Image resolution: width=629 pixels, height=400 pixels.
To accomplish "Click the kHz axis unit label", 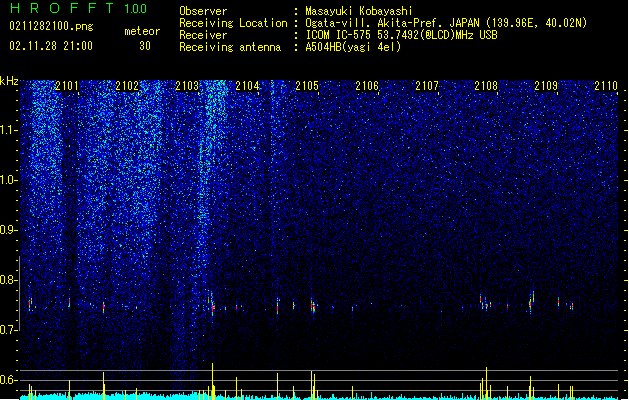I will click(x=9, y=81).
